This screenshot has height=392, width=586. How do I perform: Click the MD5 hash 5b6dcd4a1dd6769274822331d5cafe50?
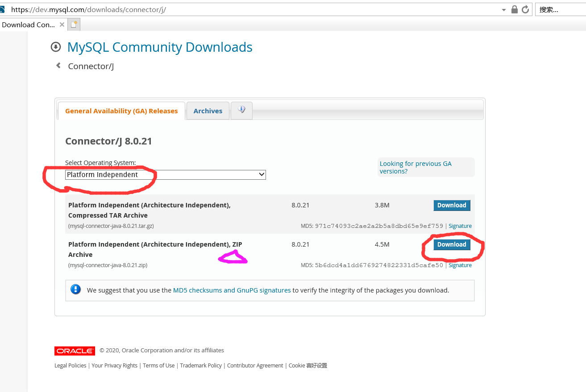pos(379,265)
